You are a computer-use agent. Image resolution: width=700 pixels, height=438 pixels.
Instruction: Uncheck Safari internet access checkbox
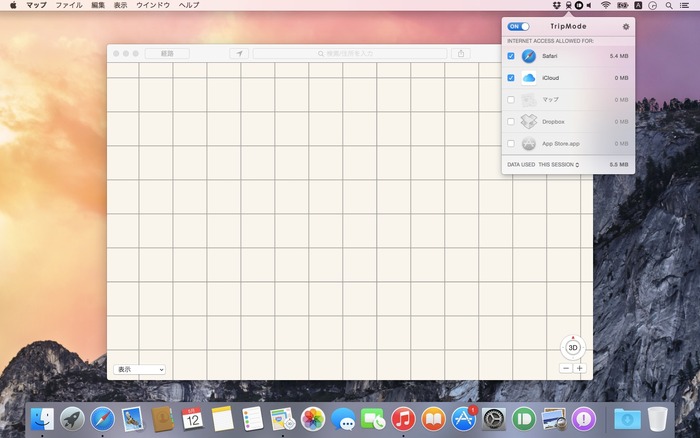tap(511, 56)
